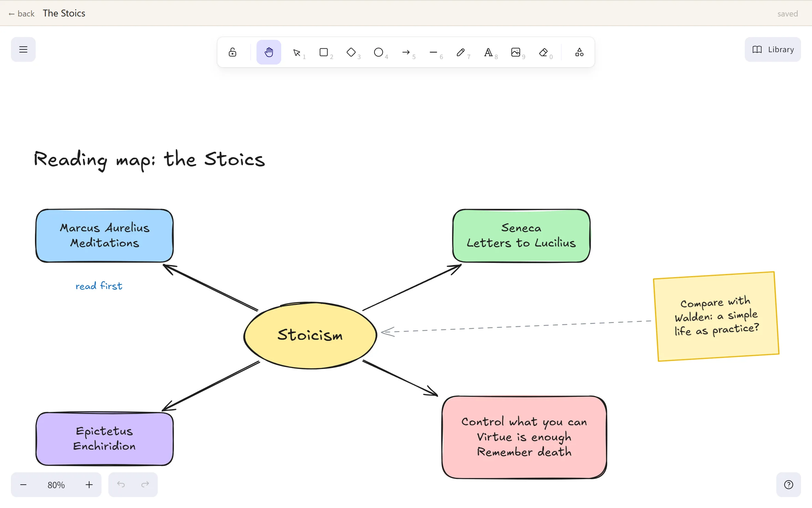Toggle the keep-tool-active lock

tap(232, 52)
